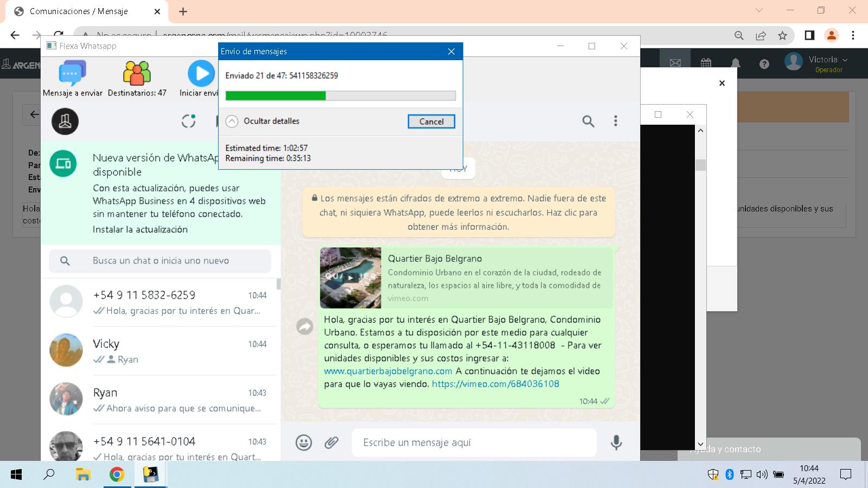Open Flexa app taskbar icon
The width and height of the screenshot is (868, 488).
tap(150, 475)
